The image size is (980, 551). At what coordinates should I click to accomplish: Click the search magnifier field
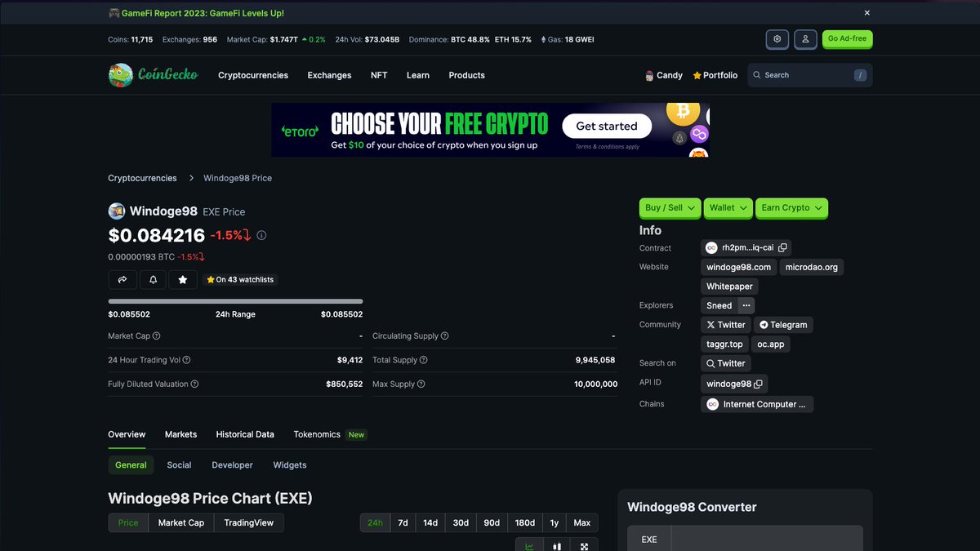point(809,75)
